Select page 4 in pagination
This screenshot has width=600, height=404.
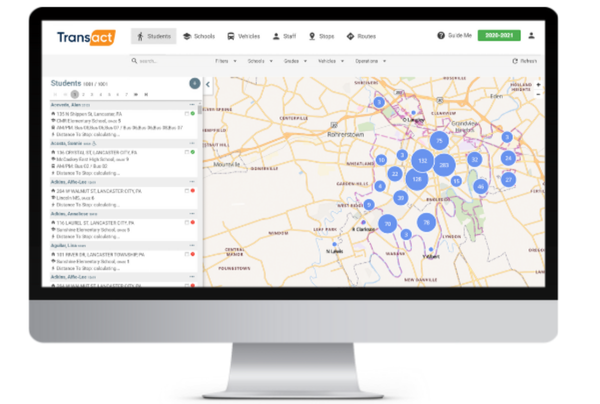(x=101, y=94)
